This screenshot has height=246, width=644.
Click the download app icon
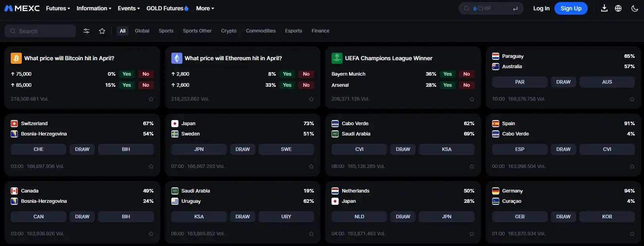pyautogui.click(x=604, y=8)
